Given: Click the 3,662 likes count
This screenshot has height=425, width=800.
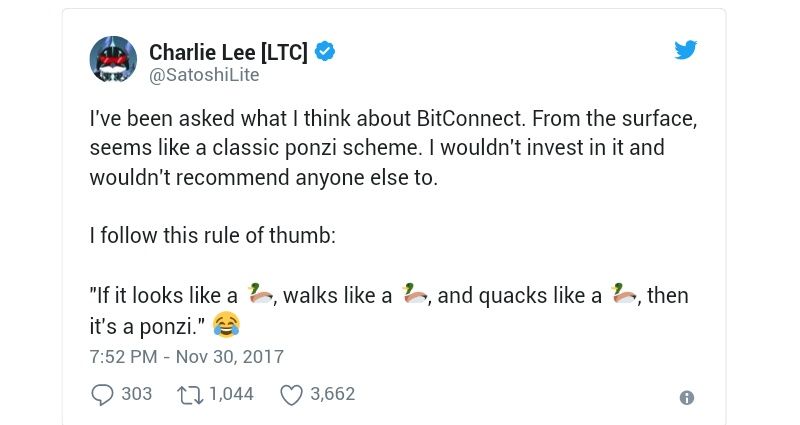Looking at the screenshot, I should pyautogui.click(x=333, y=394).
